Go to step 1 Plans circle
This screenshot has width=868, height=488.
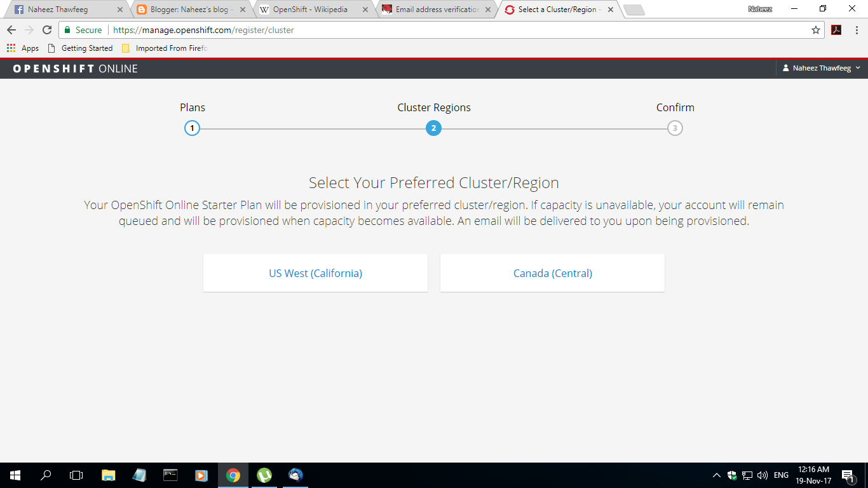coord(192,128)
